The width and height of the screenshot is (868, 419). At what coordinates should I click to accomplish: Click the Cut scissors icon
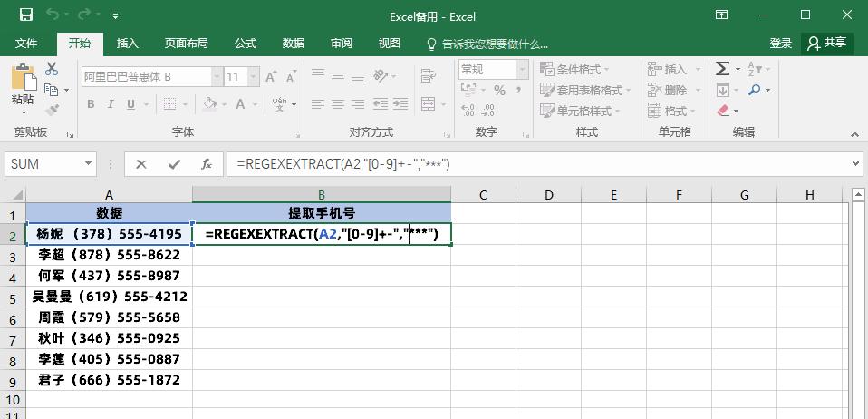pyautogui.click(x=52, y=69)
